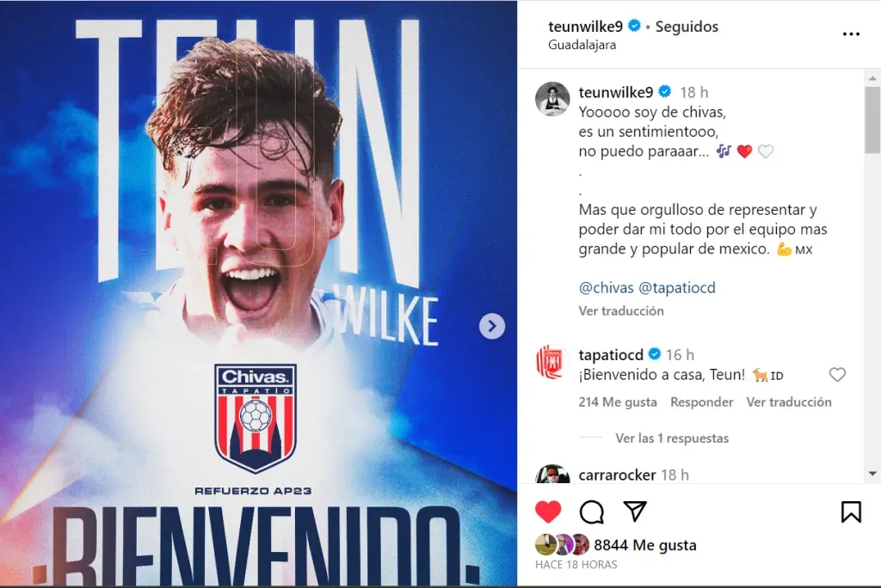Unlike the post via red heart icon

[548, 511]
